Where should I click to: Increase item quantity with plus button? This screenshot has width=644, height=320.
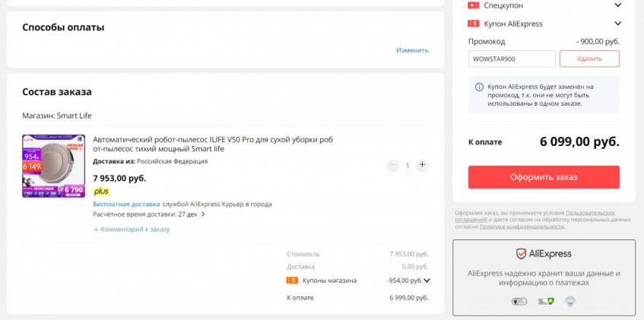click(x=423, y=165)
